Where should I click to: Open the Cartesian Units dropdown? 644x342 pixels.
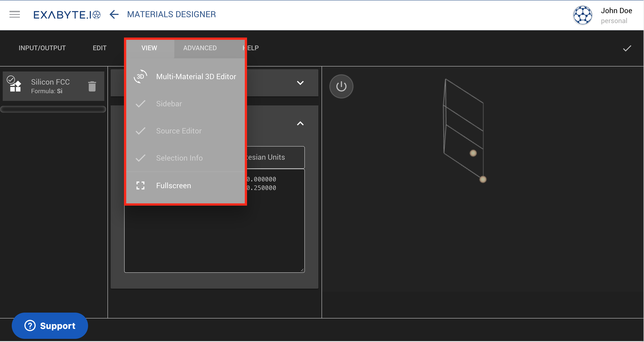(275, 157)
